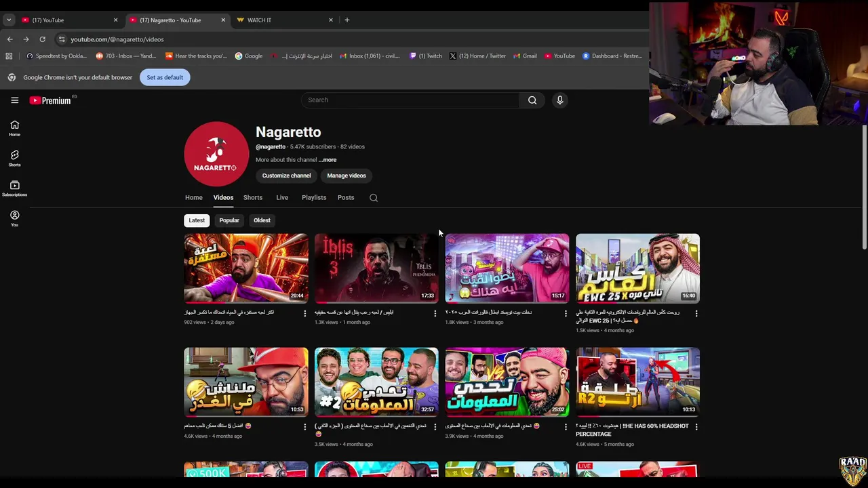Open options menu for the 15:17 video
The height and width of the screenshot is (488, 868).
566,313
